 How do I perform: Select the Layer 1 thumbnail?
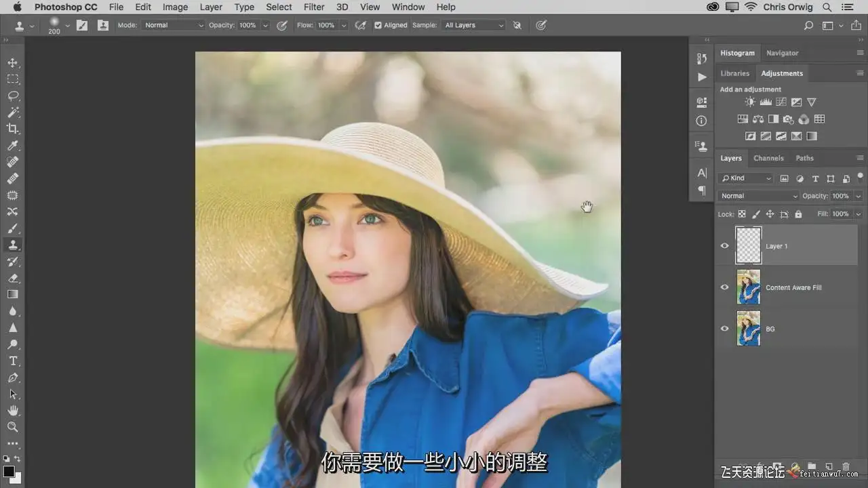click(749, 245)
